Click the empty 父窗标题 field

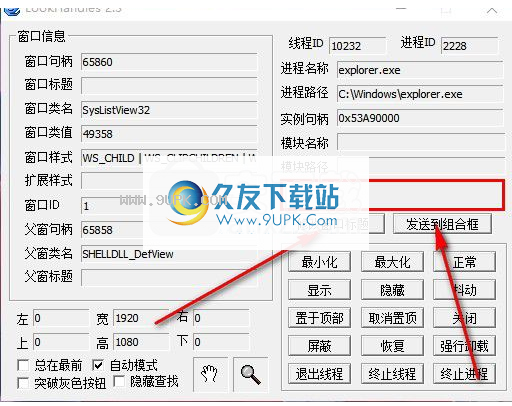tap(169, 278)
